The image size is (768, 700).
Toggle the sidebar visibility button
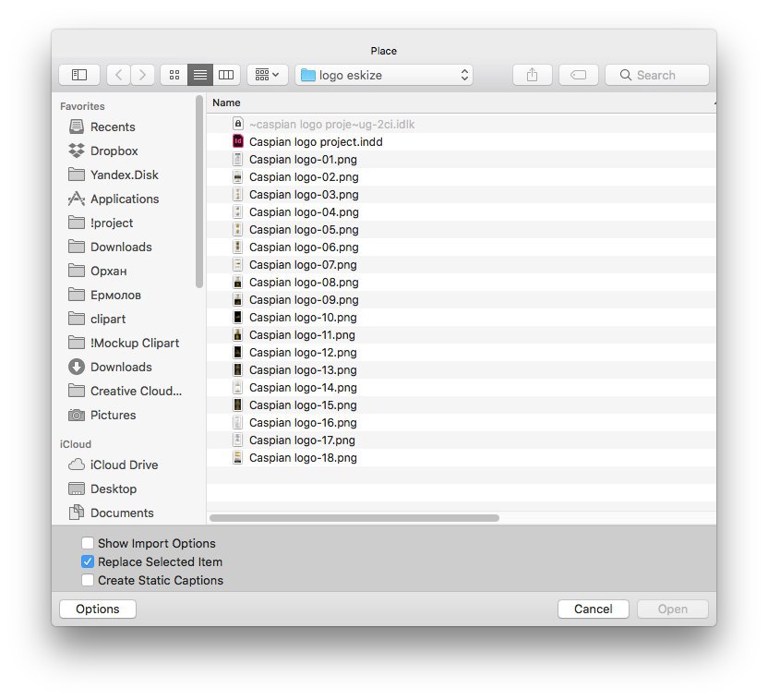(x=79, y=75)
